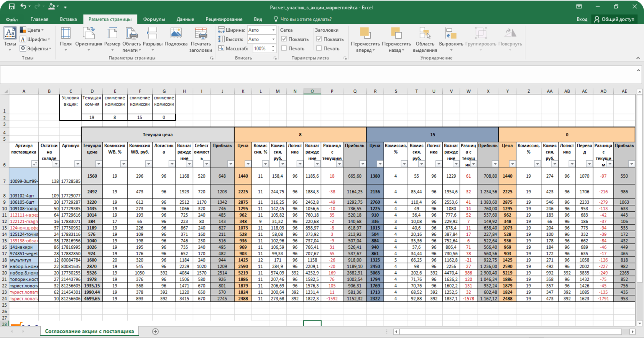Switch to the Формулы ribbon tab

point(154,19)
